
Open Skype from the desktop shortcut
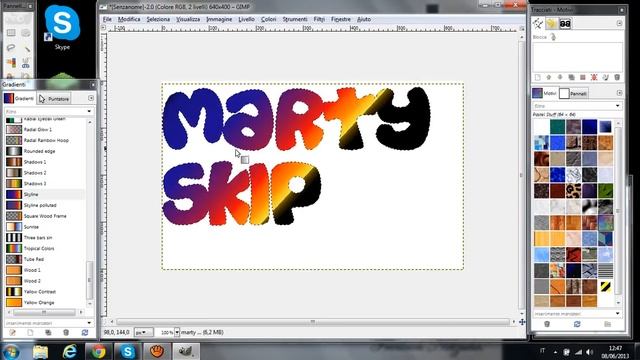(x=62, y=28)
